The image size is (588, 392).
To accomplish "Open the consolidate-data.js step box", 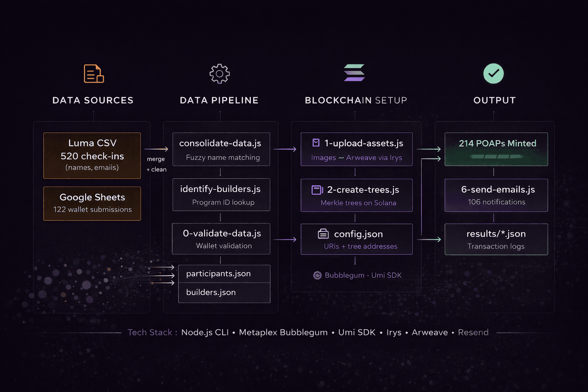I will [221, 149].
